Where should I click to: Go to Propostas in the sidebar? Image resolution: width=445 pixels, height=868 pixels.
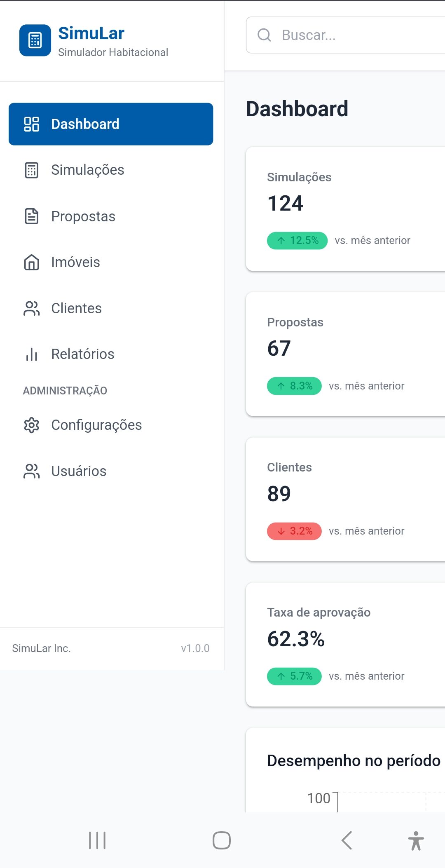click(x=83, y=216)
